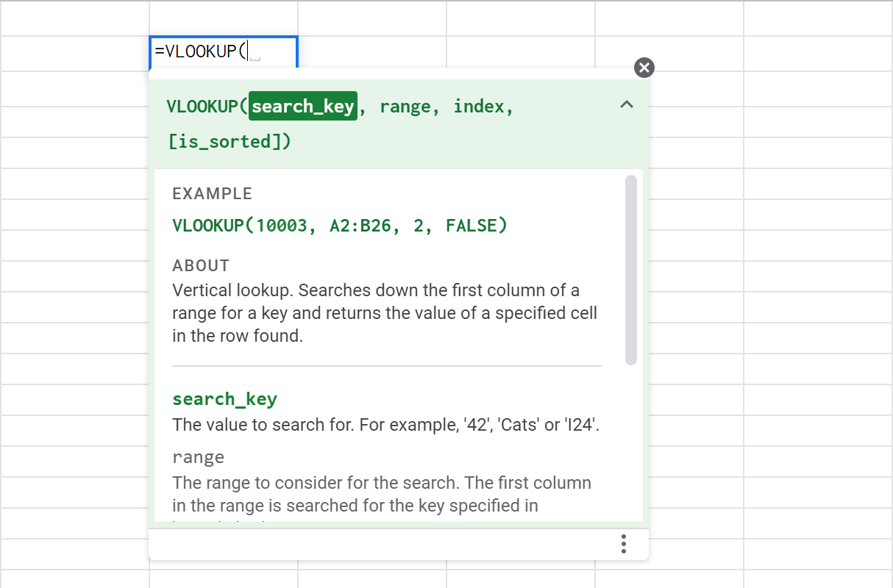Click the three-dot options icon in help footer
The height and width of the screenshot is (588, 893).
pos(623,543)
